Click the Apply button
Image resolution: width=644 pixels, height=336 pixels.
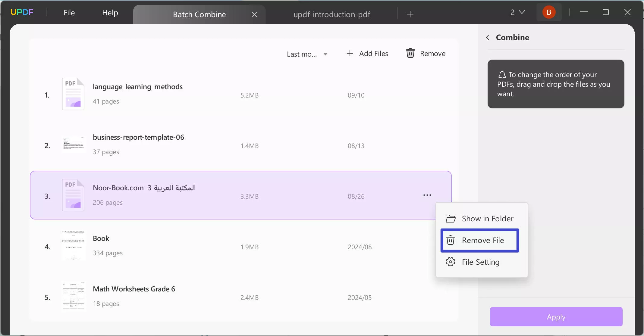coord(556,317)
